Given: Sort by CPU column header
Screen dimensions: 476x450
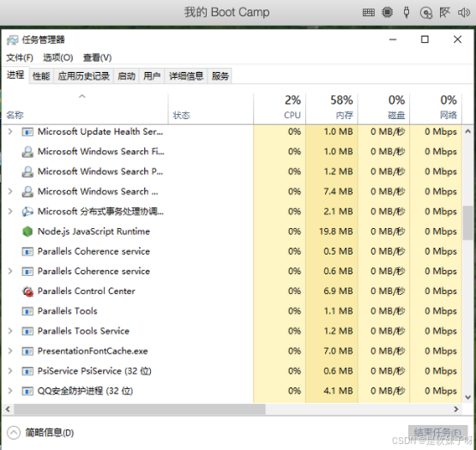Looking at the screenshot, I should click(x=280, y=109).
